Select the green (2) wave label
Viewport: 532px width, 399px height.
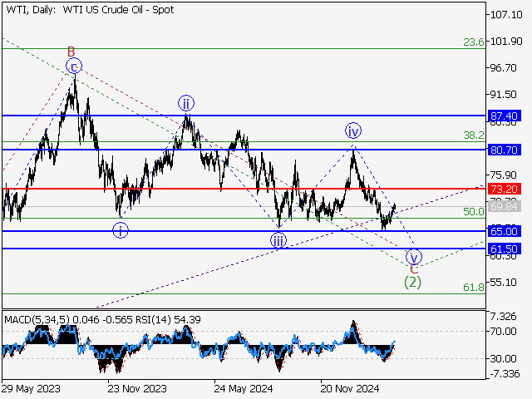pos(412,282)
